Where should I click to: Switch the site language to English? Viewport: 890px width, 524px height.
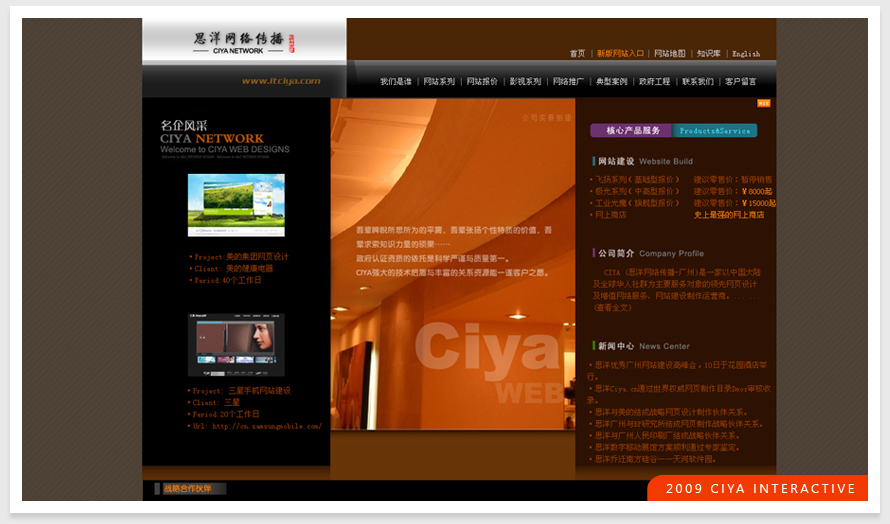746,54
